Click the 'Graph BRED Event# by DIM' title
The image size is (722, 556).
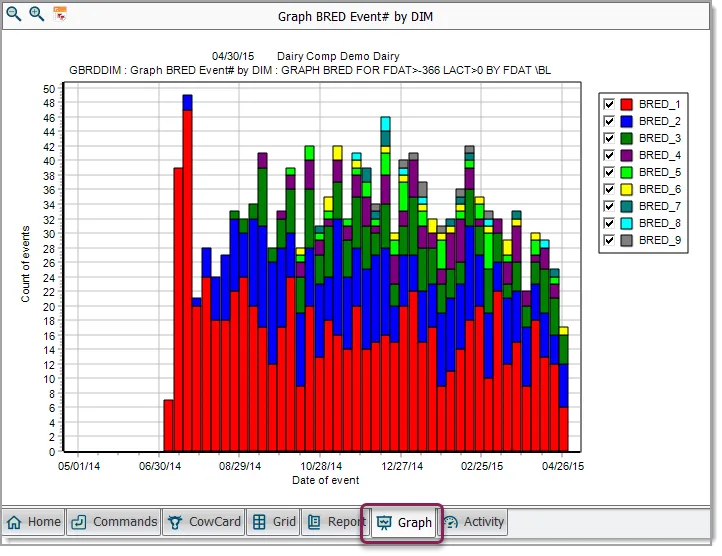pyautogui.click(x=355, y=17)
